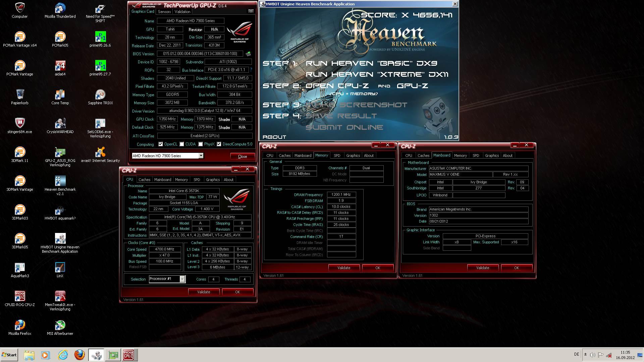This screenshot has height=362, width=644.
Task: Open avast! Internet Security icon
Action: coord(100,155)
